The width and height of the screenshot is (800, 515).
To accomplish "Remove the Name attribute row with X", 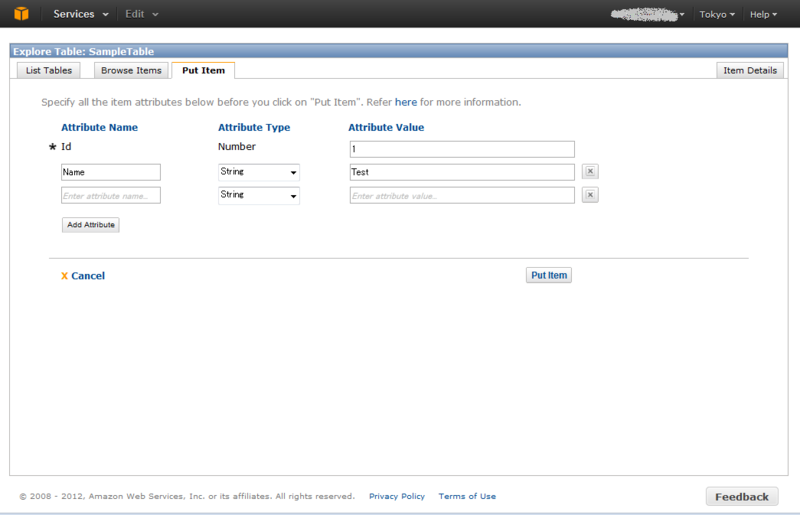I will pyautogui.click(x=590, y=171).
